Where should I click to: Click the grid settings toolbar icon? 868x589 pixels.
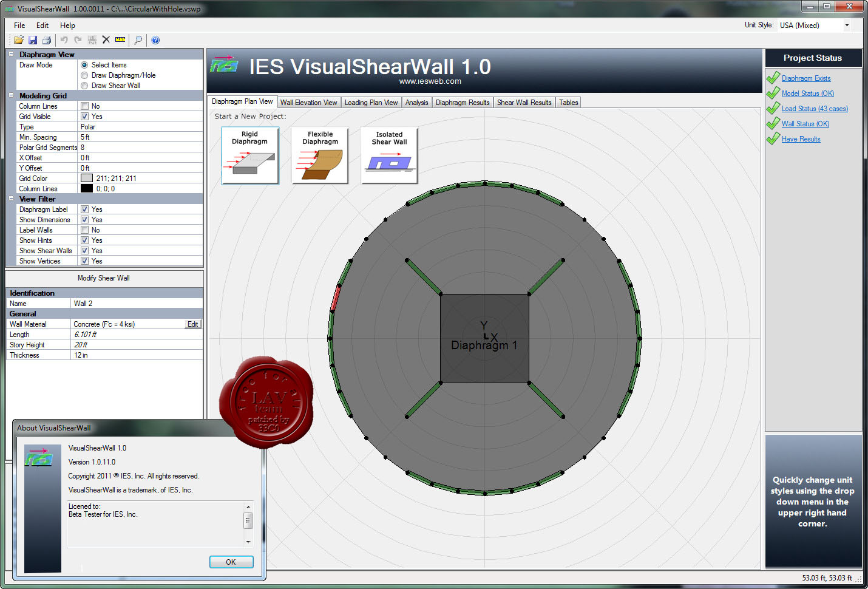[x=92, y=40]
